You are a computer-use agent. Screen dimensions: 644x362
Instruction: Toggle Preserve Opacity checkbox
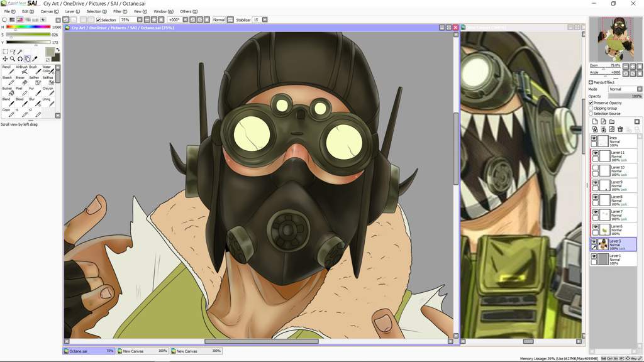(591, 102)
